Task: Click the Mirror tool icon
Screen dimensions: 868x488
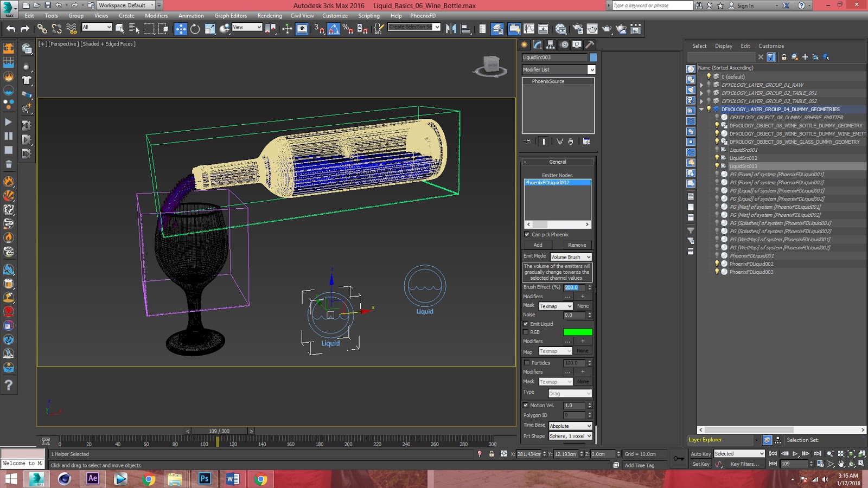Action: pyautogui.click(x=452, y=29)
